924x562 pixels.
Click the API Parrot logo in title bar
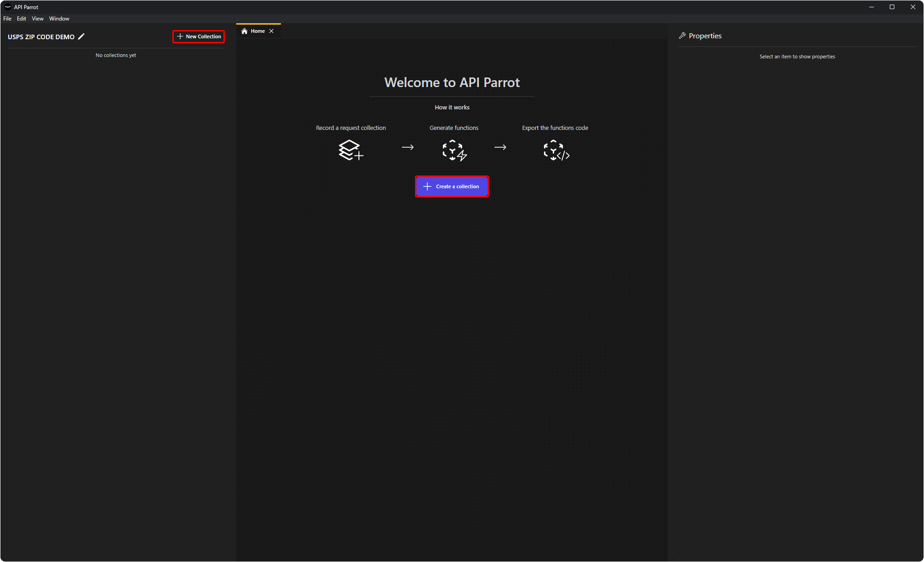coord(7,7)
